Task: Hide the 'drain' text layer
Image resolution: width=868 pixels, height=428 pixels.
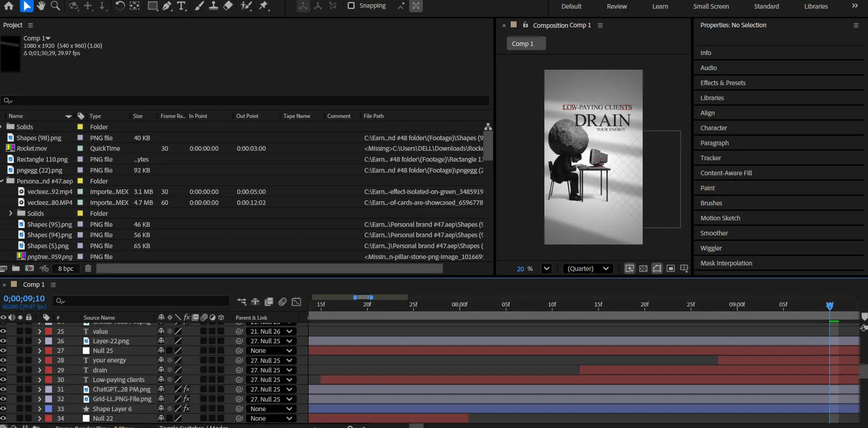Action: 4,370
